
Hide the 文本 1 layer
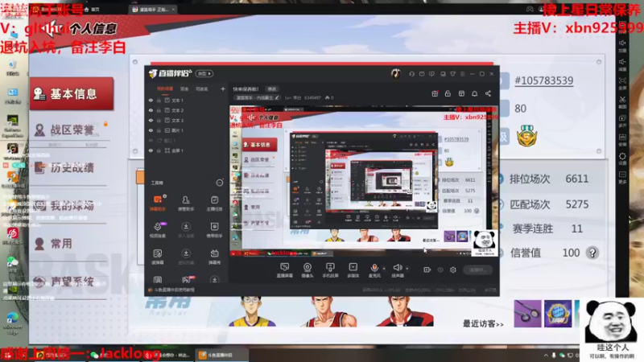(151, 100)
